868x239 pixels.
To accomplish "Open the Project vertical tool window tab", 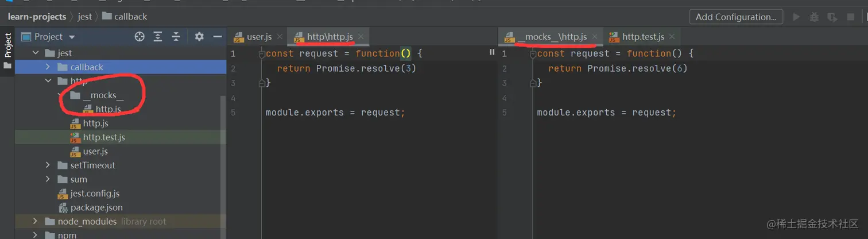I will pyautogui.click(x=7, y=45).
